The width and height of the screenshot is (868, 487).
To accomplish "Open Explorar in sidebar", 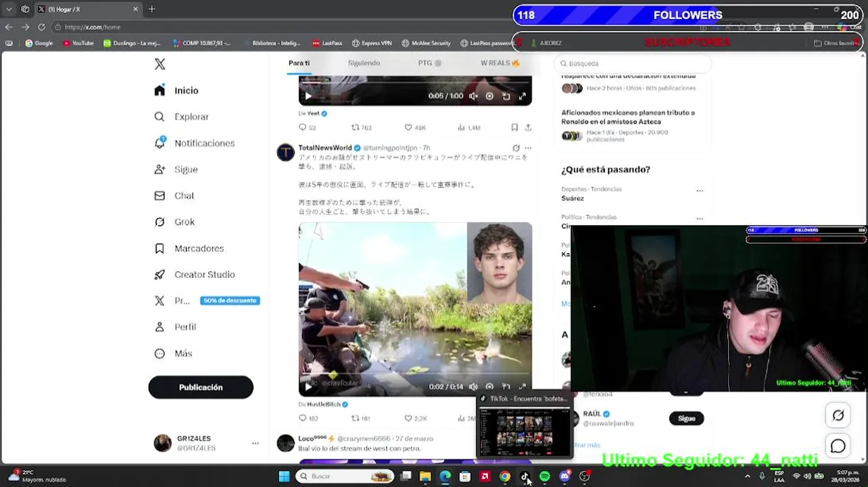I will [181, 117].
